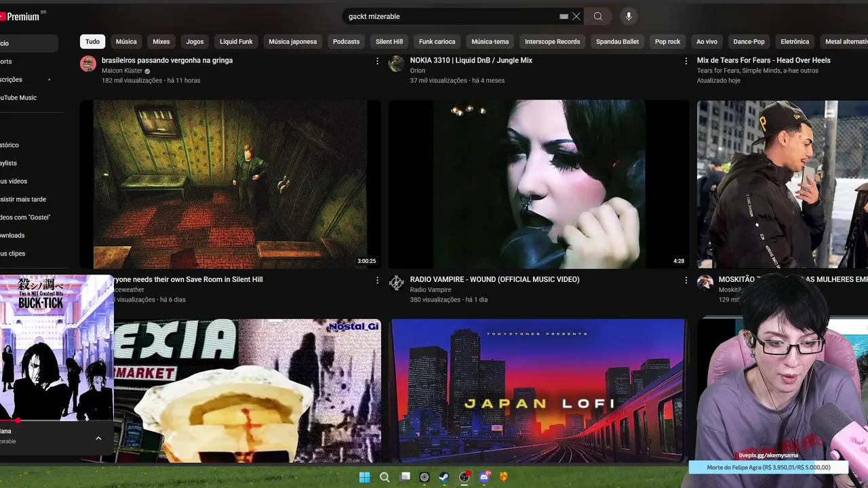Viewport: 868px width, 488px height.
Task: Choose the 'Eletrônica' chip
Action: point(795,41)
